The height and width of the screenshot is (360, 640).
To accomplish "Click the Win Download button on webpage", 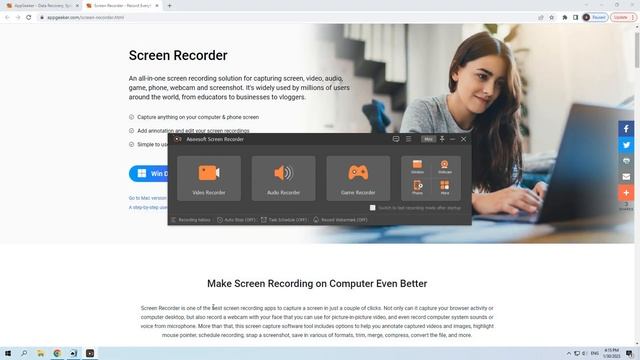I will (149, 173).
